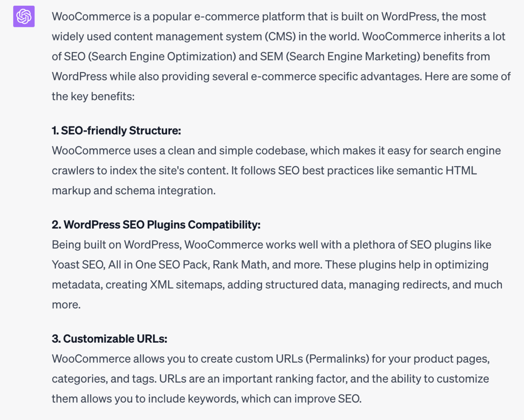The width and height of the screenshot is (524, 420).
Task: Click the text "(Search Engine Marketing)"
Action: tap(352, 56)
